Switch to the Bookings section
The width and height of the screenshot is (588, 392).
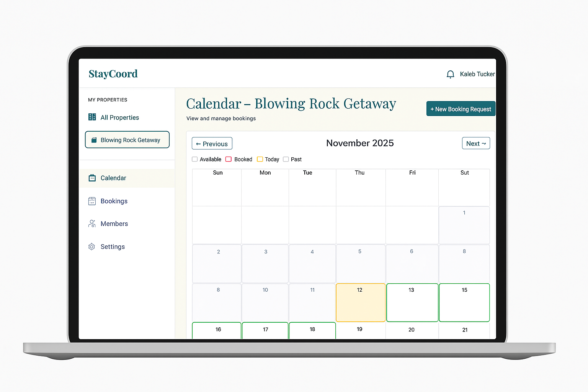(x=114, y=201)
